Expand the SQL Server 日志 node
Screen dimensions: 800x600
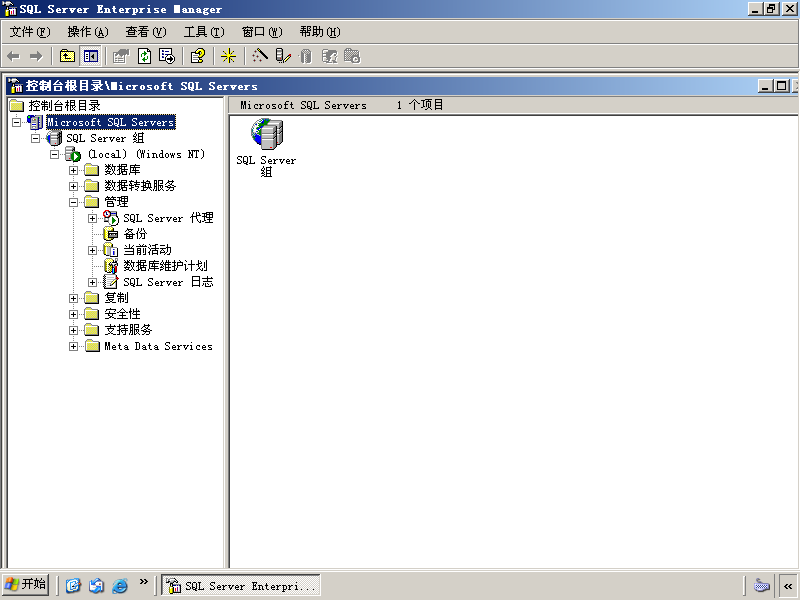point(92,283)
